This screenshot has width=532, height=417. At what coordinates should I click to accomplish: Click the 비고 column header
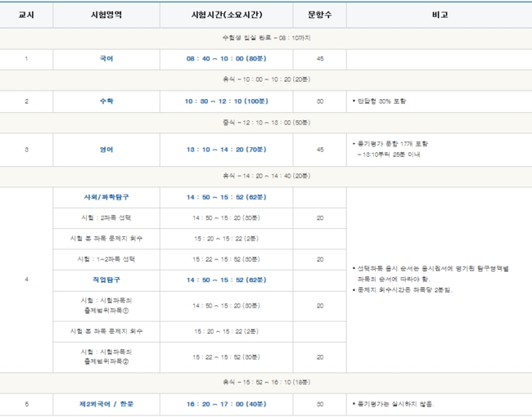tap(439, 16)
